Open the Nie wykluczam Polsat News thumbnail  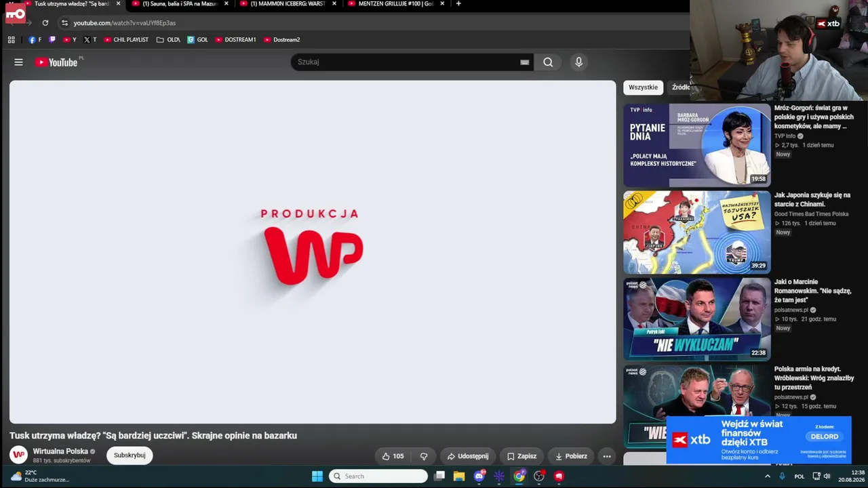coord(697,319)
